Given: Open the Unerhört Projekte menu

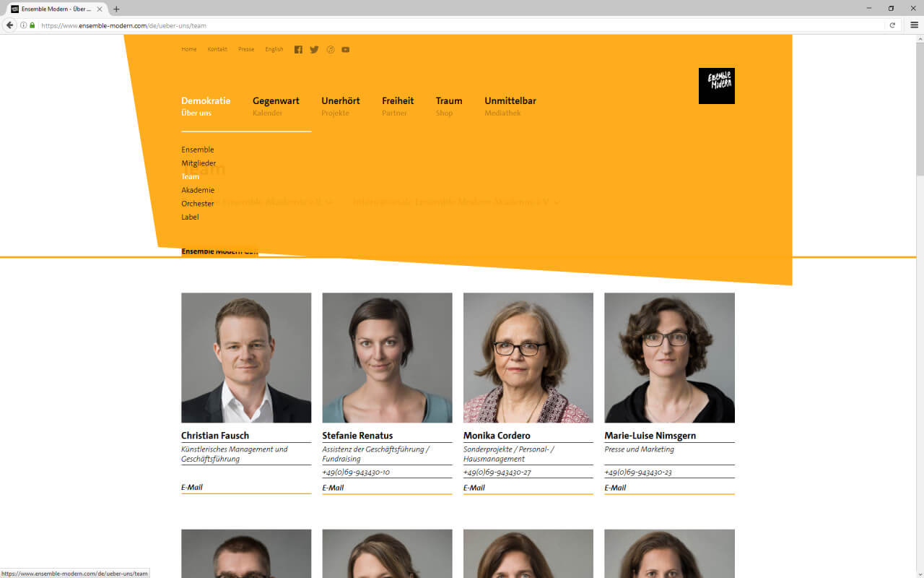Looking at the screenshot, I should click(x=341, y=105).
